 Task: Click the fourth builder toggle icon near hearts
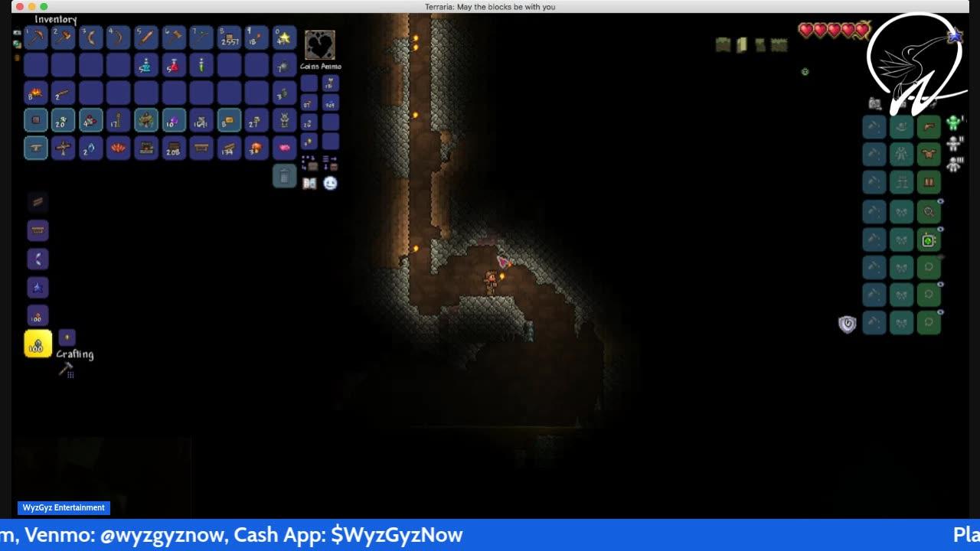pyautogui.click(x=779, y=45)
